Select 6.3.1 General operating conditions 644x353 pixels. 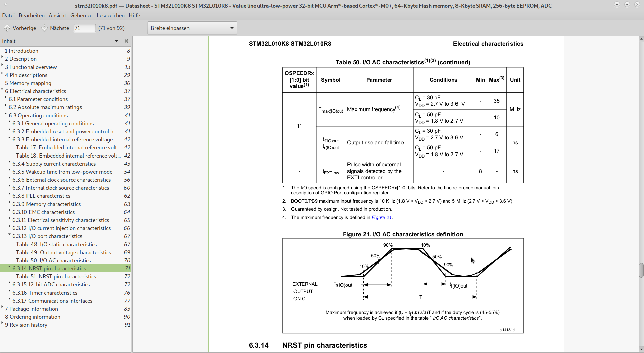click(x=66, y=123)
